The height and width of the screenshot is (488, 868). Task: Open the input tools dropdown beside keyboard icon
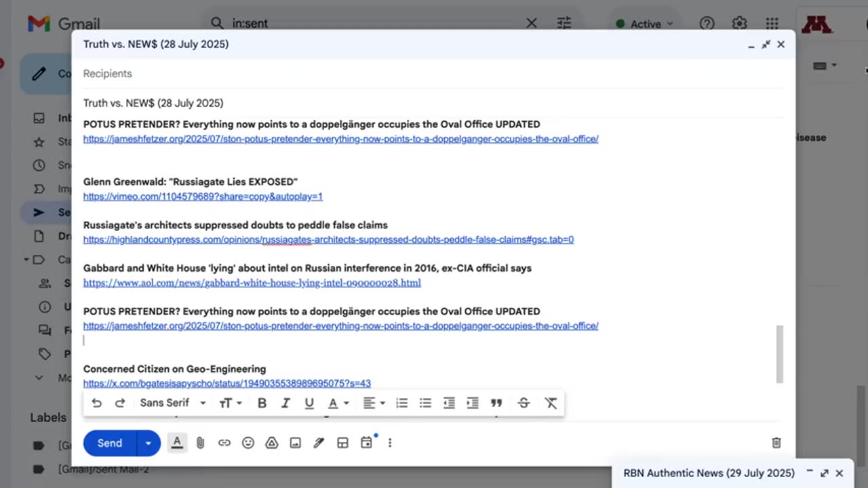pyautogui.click(x=834, y=66)
